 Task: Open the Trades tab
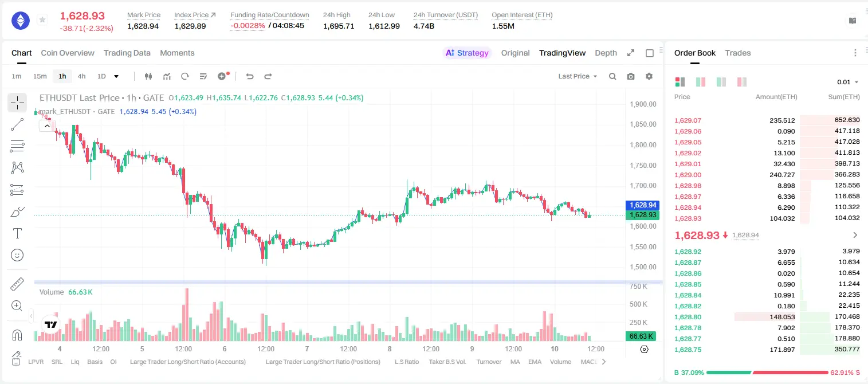pyautogui.click(x=738, y=53)
